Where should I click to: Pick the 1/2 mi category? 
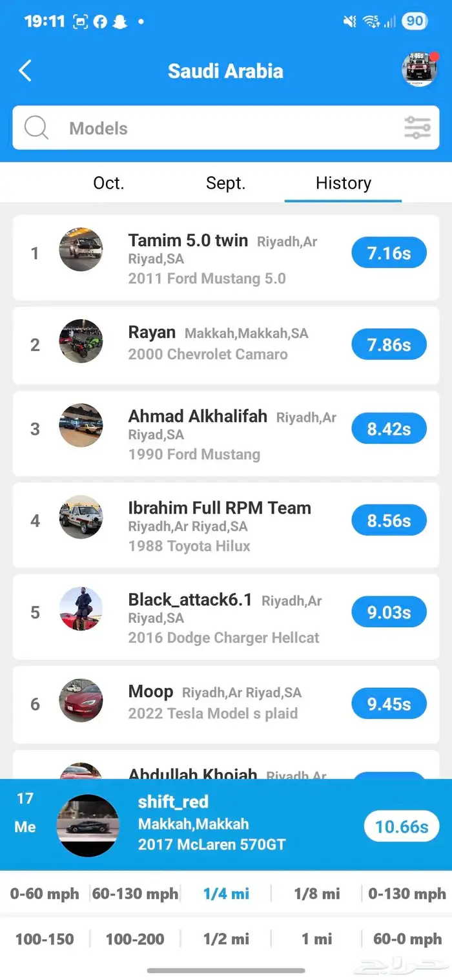(x=226, y=939)
